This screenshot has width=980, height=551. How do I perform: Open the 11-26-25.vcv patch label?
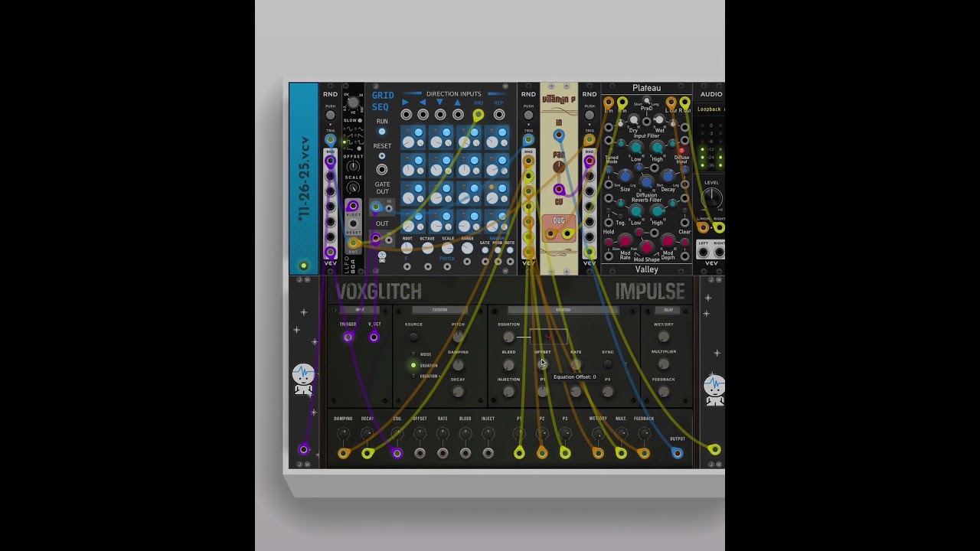(304, 179)
